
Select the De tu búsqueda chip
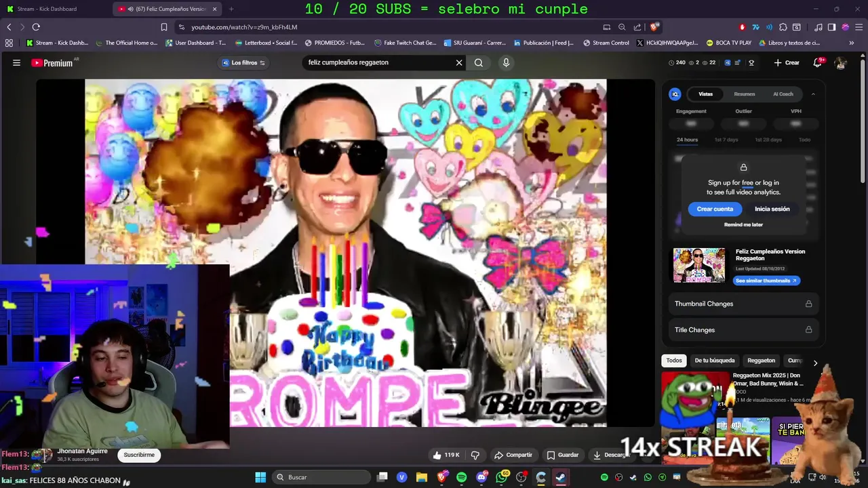point(714,361)
